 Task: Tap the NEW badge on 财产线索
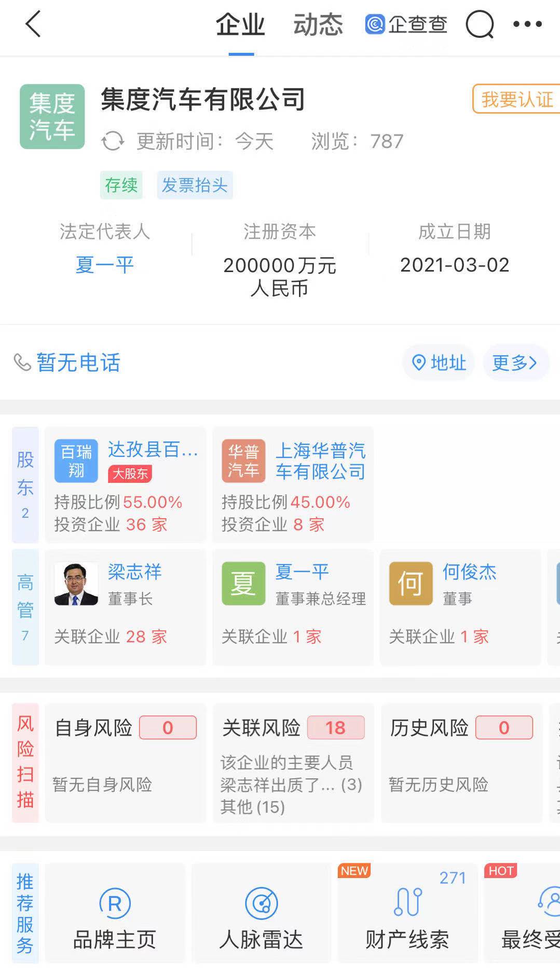[x=354, y=871]
